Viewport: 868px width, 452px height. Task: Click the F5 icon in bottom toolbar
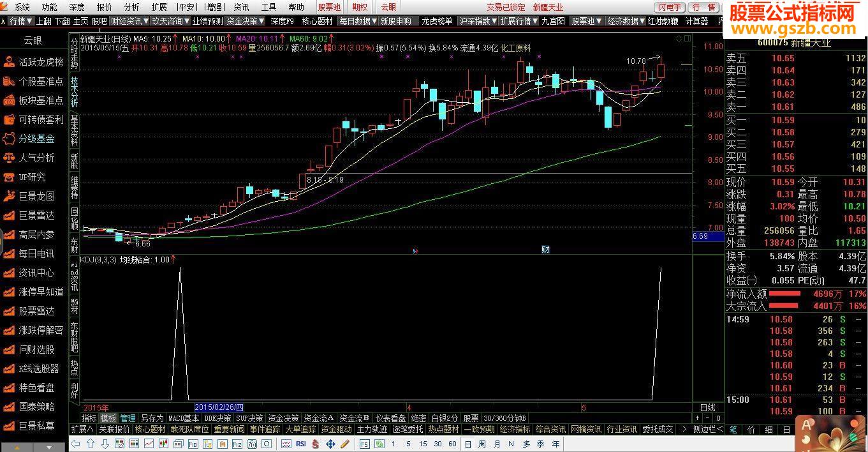(365, 444)
